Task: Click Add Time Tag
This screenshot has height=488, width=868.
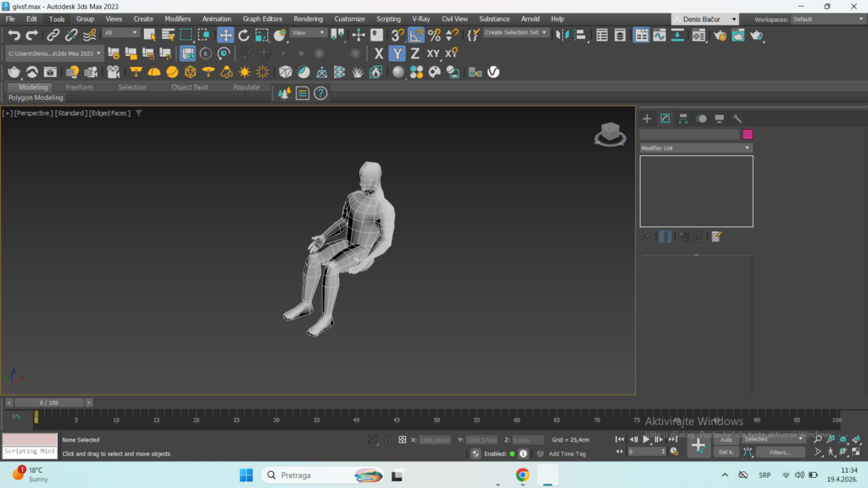Action: tap(567, 454)
